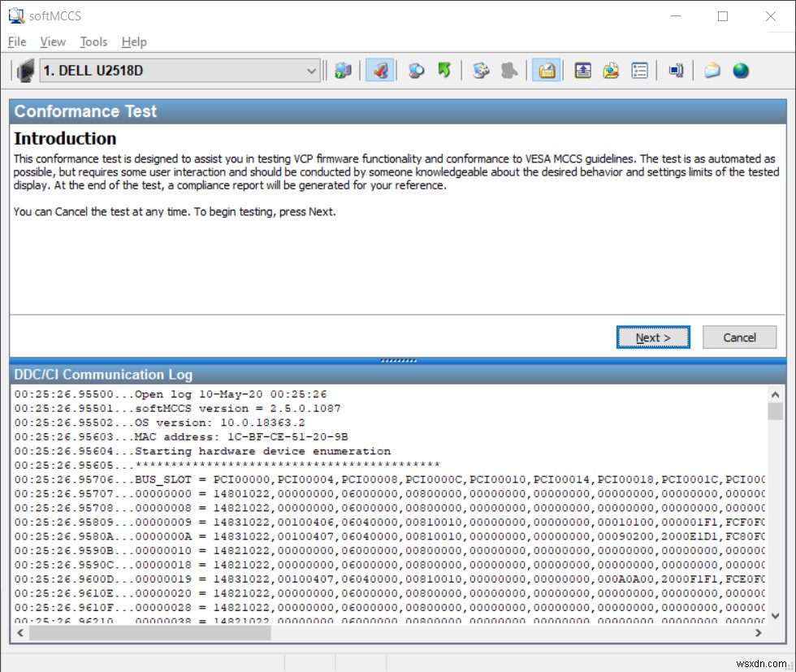The height and width of the screenshot is (672, 796).
Task: Click the window with up arrow toolbar icon
Action: click(x=583, y=70)
